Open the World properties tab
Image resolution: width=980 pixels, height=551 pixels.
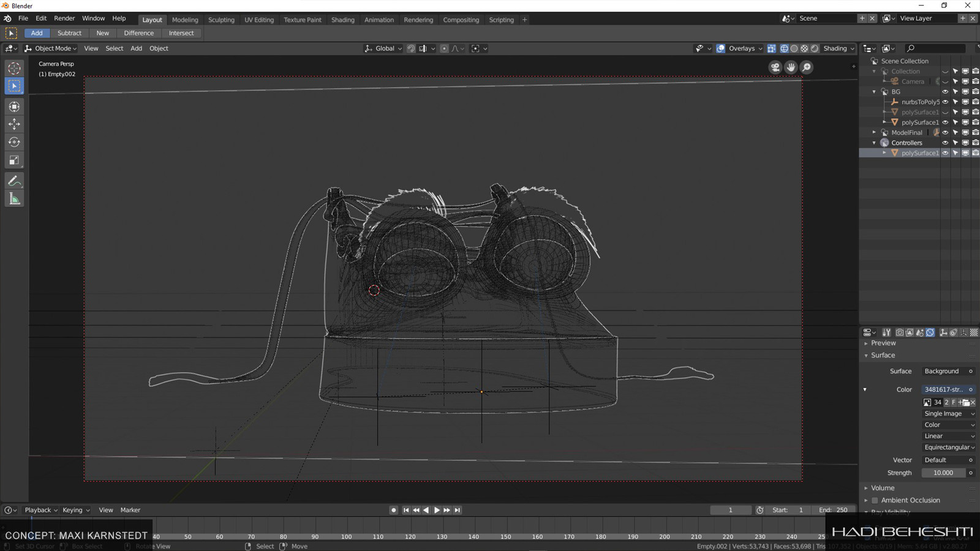pyautogui.click(x=930, y=332)
